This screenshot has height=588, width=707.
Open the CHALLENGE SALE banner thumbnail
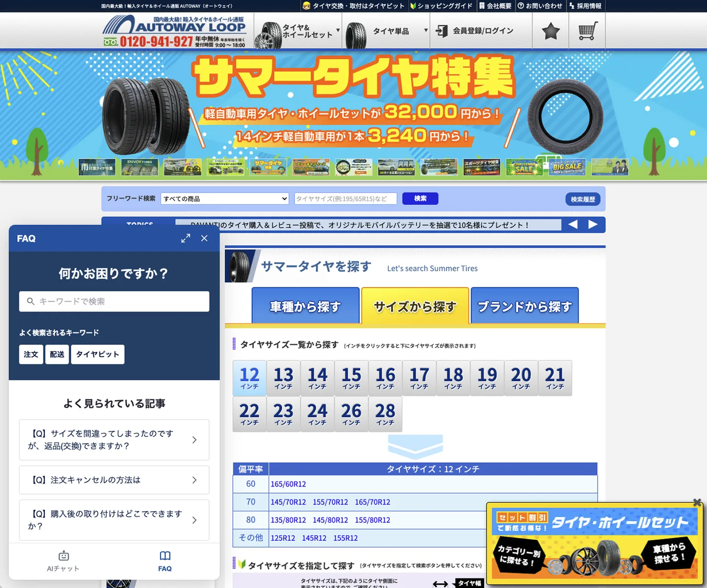click(x=524, y=167)
